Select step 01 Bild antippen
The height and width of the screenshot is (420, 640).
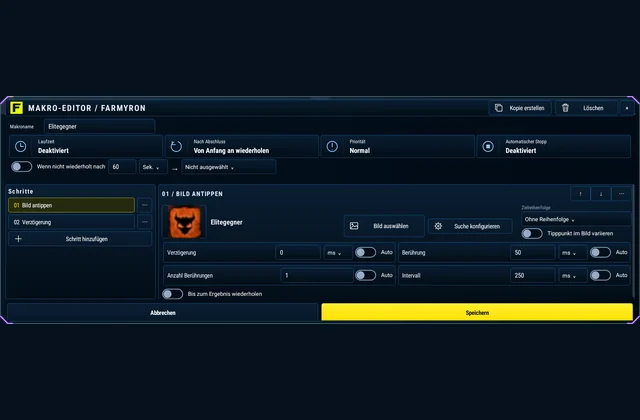pos(71,205)
